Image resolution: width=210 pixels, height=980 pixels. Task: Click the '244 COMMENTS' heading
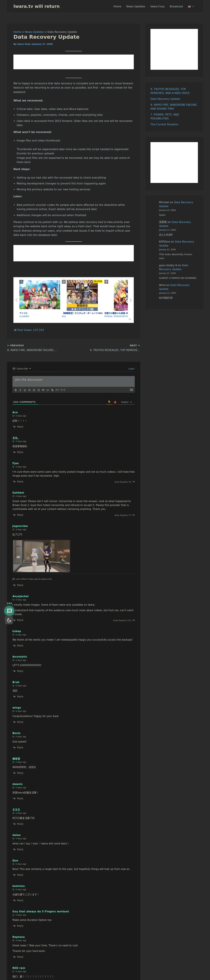[24, 402]
